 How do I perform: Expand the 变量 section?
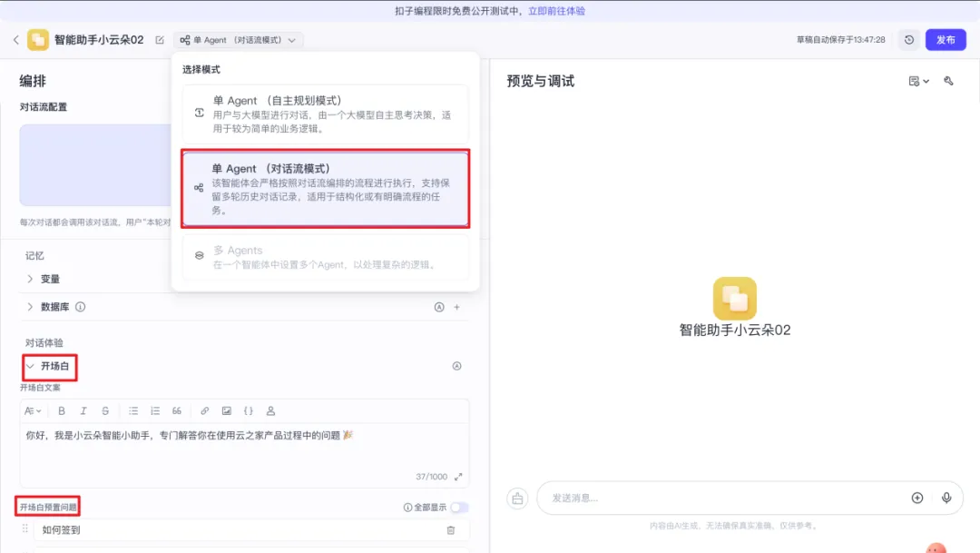(x=30, y=279)
